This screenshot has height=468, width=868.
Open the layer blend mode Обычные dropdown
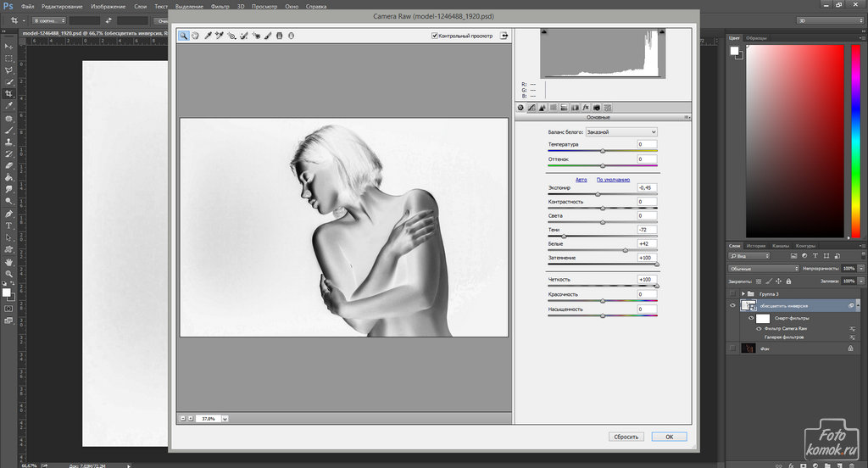pos(763,268)
